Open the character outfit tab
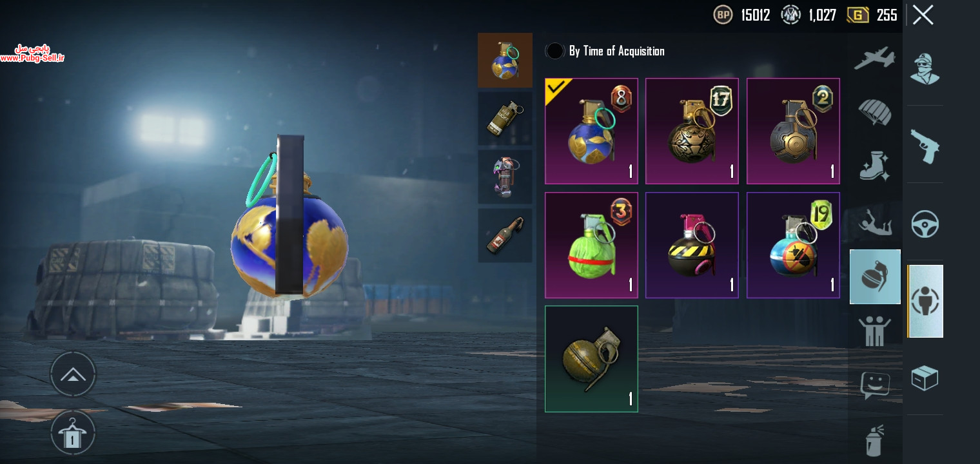 (925, 68)
